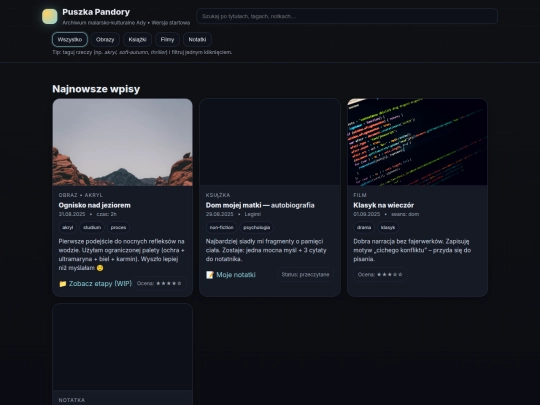Click the 'OBRAZ • AKRYL' category label
The height and width of the screenshot is (405, 540).
[x=81, y=195]
